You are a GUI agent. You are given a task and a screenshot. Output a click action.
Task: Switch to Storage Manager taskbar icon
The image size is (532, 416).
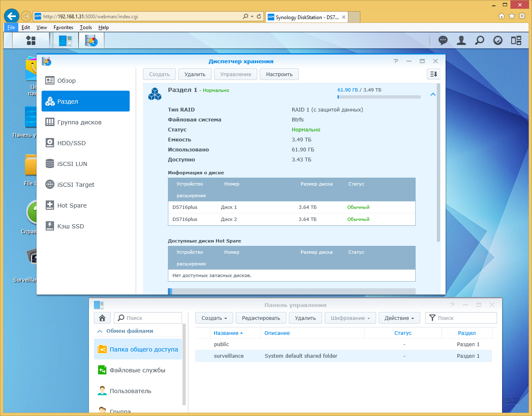91,40
